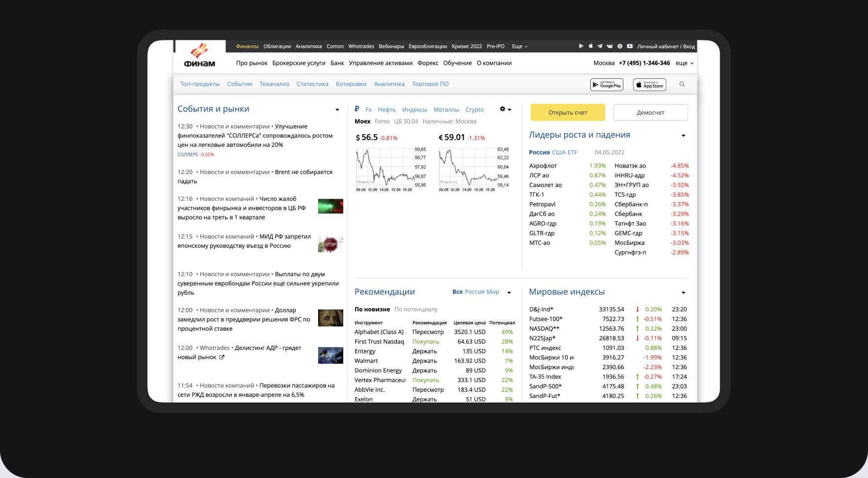Expand the Еще dropdown in top bar

[x=520, y=46]
